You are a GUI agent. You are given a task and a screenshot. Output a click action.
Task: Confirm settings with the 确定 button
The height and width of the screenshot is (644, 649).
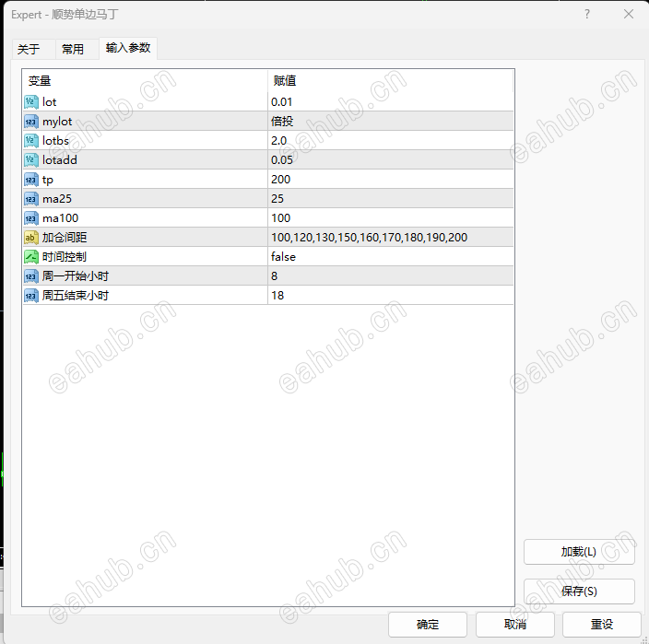point(428,624)
